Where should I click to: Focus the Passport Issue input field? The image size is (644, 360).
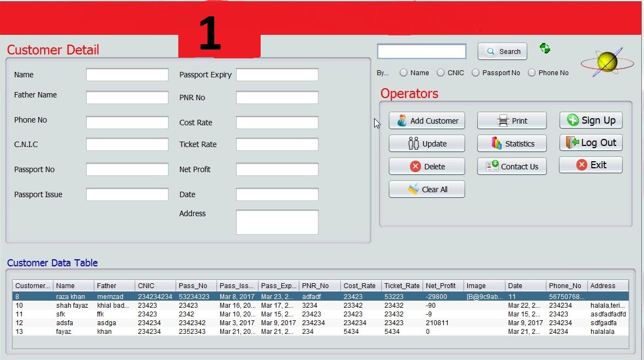pos(127,194)
